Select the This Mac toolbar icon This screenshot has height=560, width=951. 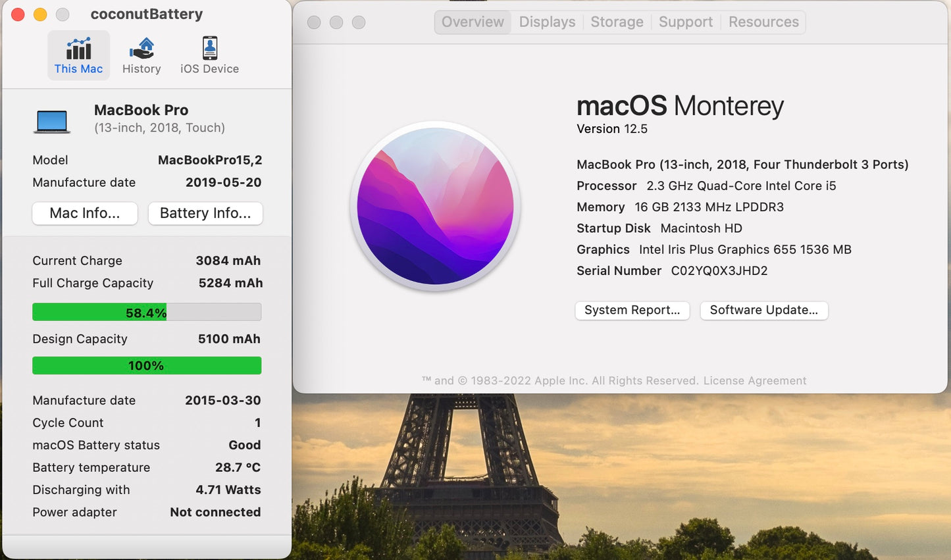(x=78, y=55)
